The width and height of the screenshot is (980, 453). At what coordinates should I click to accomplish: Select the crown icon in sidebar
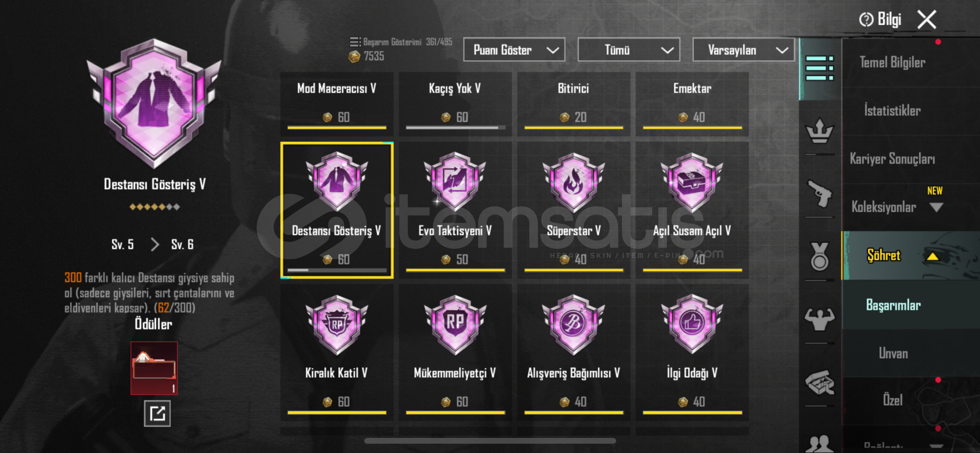tap(820, 131)
